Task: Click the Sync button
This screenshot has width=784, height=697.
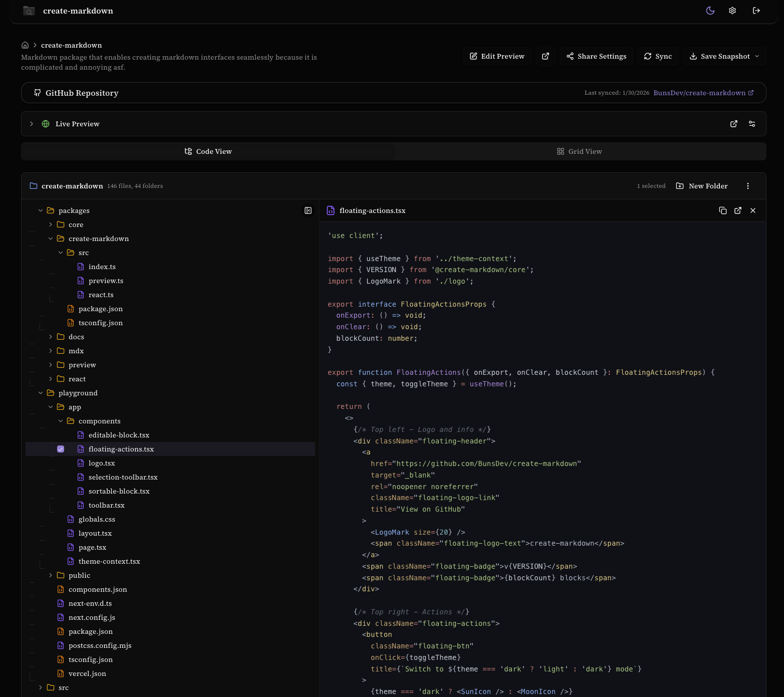Action: [x=658, y=56]
